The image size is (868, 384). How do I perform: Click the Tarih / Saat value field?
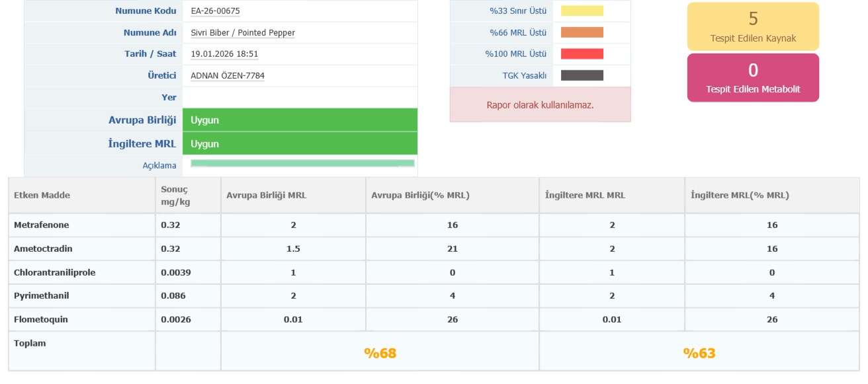click(224, 54)
